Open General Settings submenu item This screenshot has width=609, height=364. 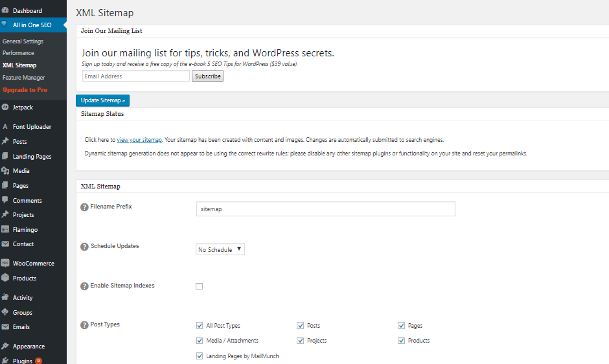click(23, 41)
